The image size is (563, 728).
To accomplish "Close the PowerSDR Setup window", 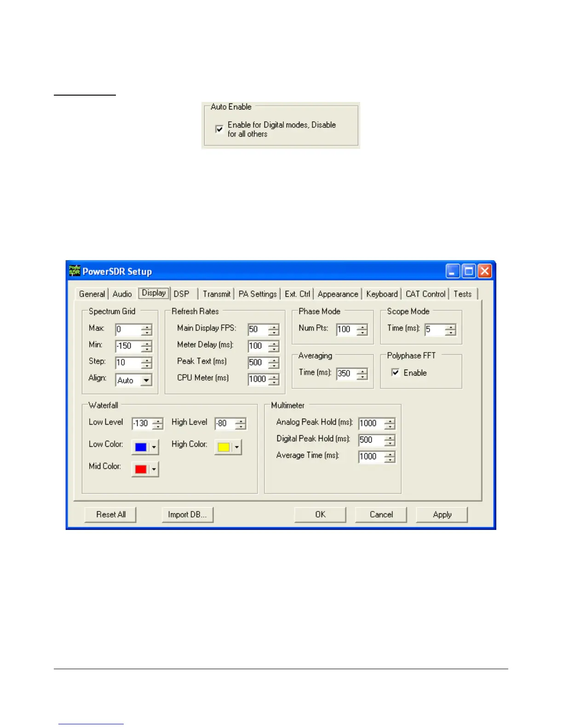I will click(x=485, y=271).
